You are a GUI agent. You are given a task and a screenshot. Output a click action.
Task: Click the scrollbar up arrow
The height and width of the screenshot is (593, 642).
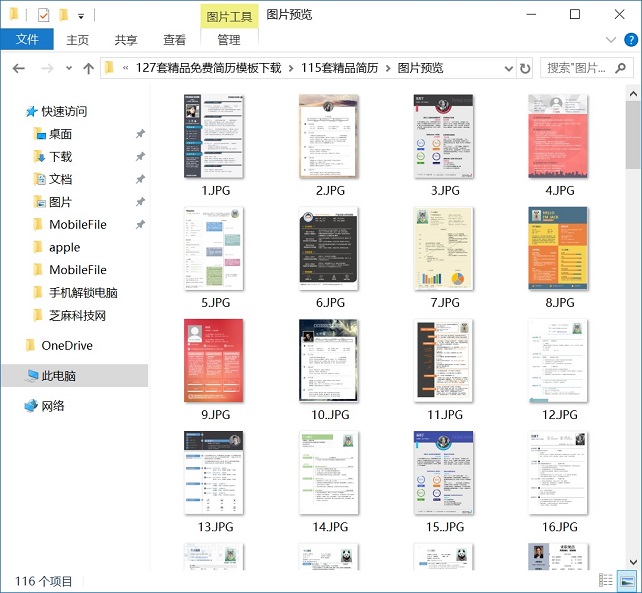[633, 94]
